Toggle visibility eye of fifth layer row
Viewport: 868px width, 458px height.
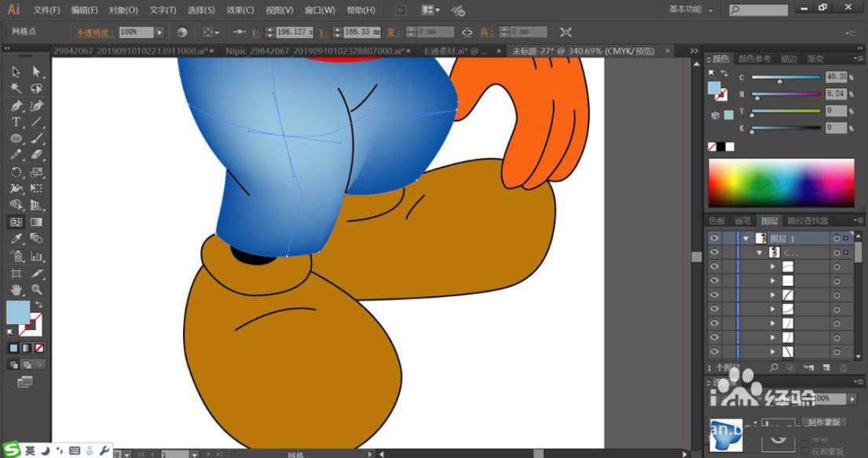tap(715, 295)
